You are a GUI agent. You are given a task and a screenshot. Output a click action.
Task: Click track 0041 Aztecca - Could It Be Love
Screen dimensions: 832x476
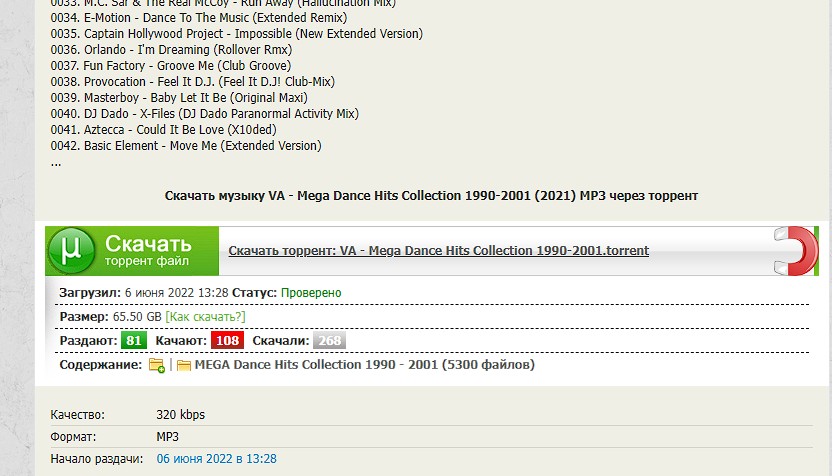(163, 129)
